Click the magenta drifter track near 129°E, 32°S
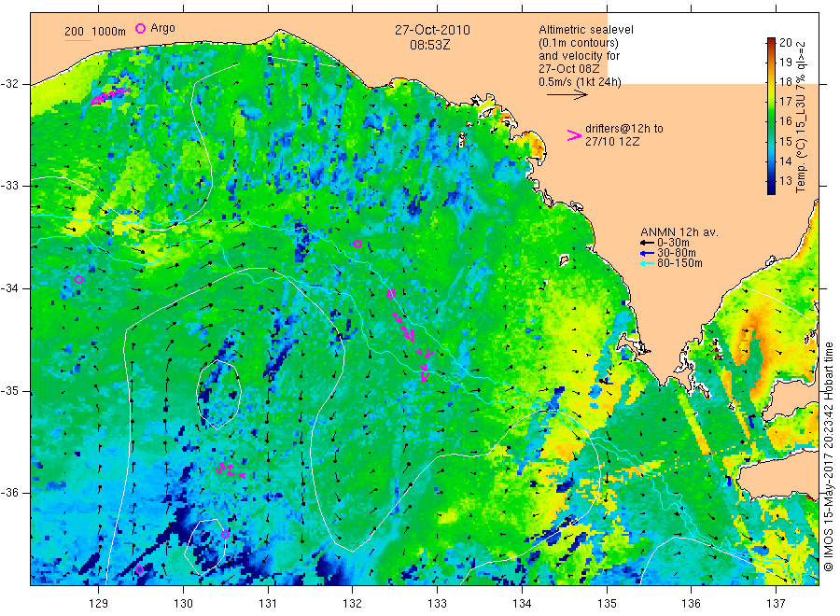Screen dimensions: 840x616 coord(110,95)
